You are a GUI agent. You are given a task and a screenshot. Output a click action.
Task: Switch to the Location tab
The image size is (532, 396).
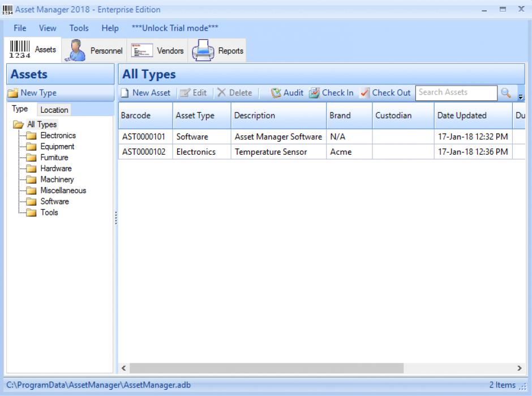coord(54,110)
